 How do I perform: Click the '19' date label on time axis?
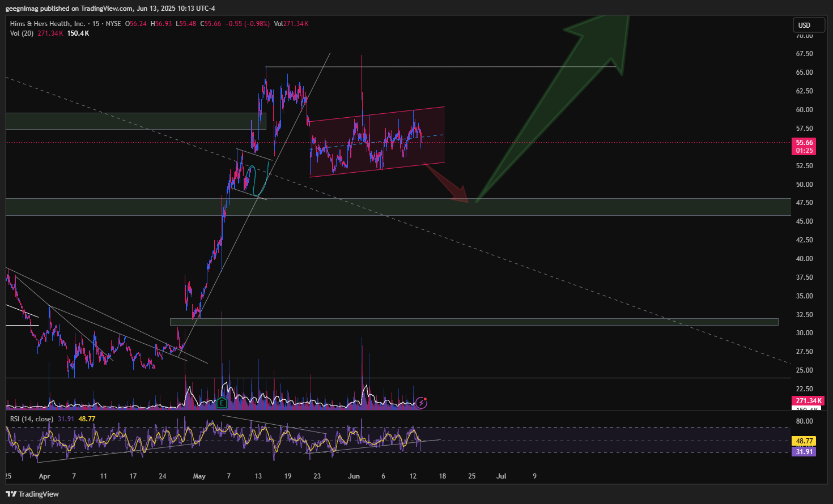click(288, 476)
